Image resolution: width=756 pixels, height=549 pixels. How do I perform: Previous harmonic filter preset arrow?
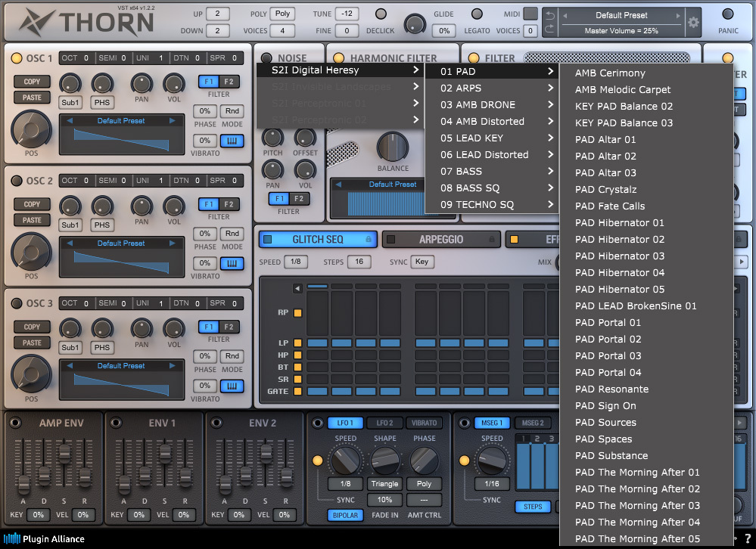(338, 185)
